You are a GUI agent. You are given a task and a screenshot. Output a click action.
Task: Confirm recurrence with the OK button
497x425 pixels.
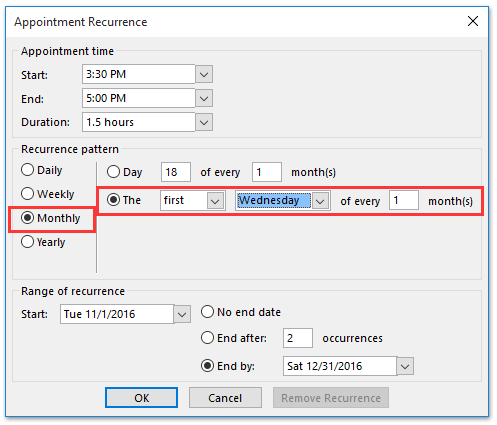coord(141,398)
